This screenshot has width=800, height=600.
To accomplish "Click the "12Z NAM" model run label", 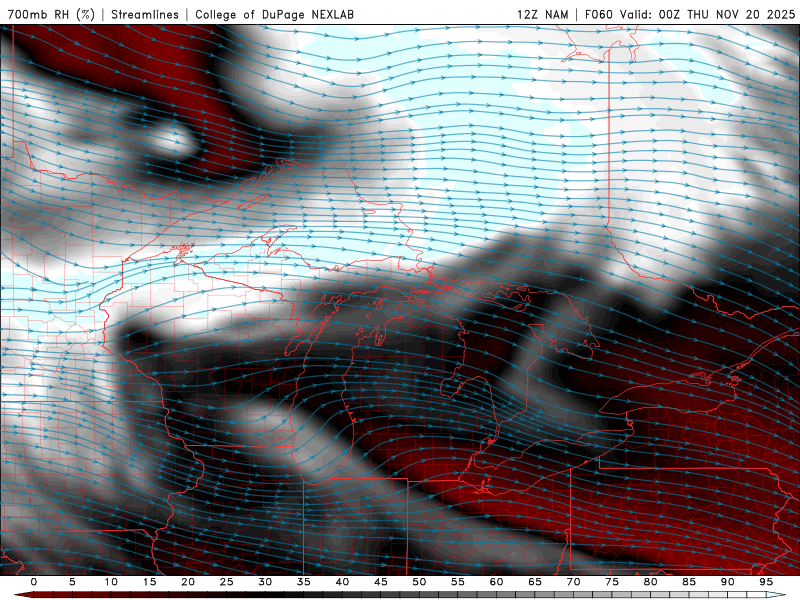I will 543,14.
